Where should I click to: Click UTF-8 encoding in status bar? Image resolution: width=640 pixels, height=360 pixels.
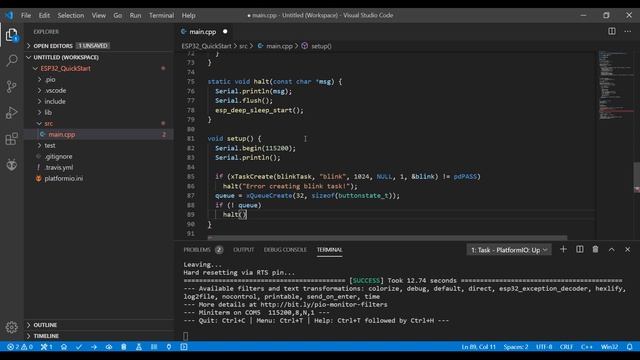pos(544,347)
